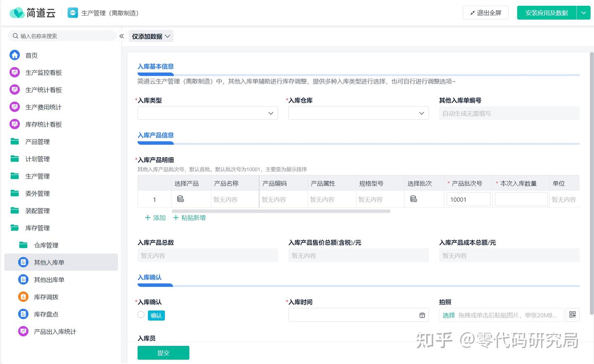This screenshot has height=364, width=594.
Task: Click the select batch database icon
Action: pyautogui.click(x=413, y=199)
